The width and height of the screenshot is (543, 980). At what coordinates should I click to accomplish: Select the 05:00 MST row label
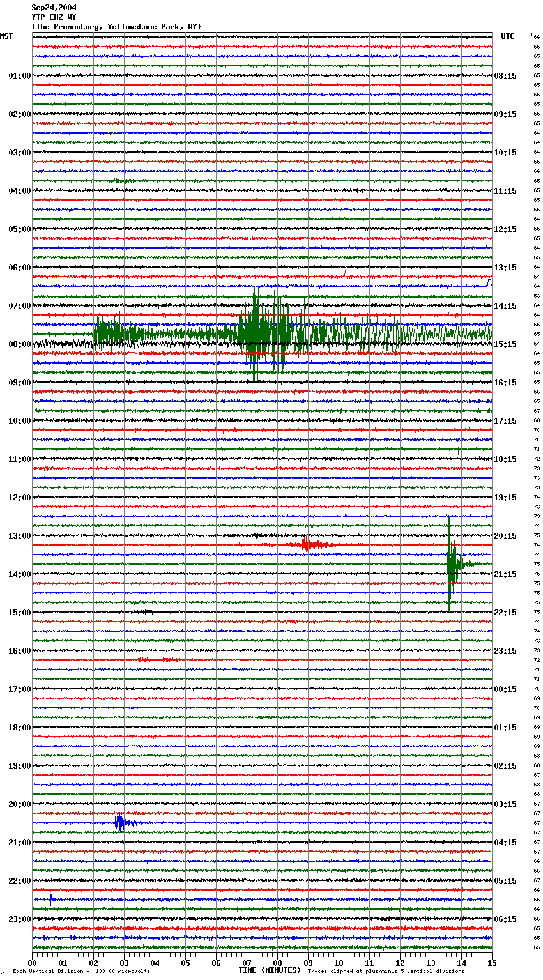(x=20, y=229)
